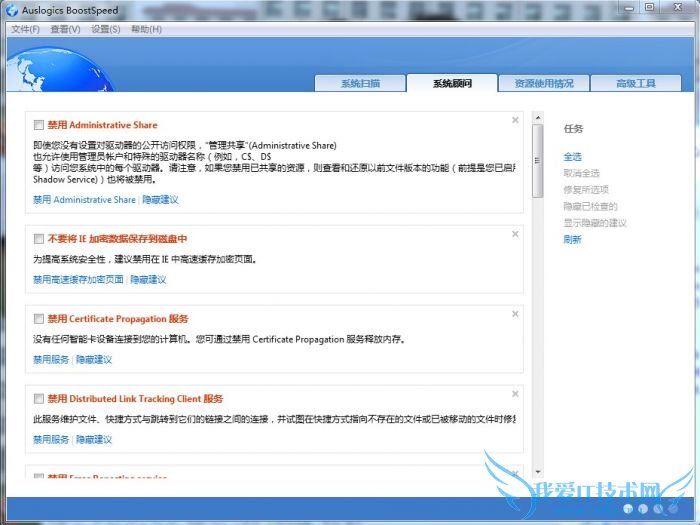Go to the 高级工具 tab
The height and width of the screenshot is (525, 700).
pyautogui.click(x=636, y=83)
